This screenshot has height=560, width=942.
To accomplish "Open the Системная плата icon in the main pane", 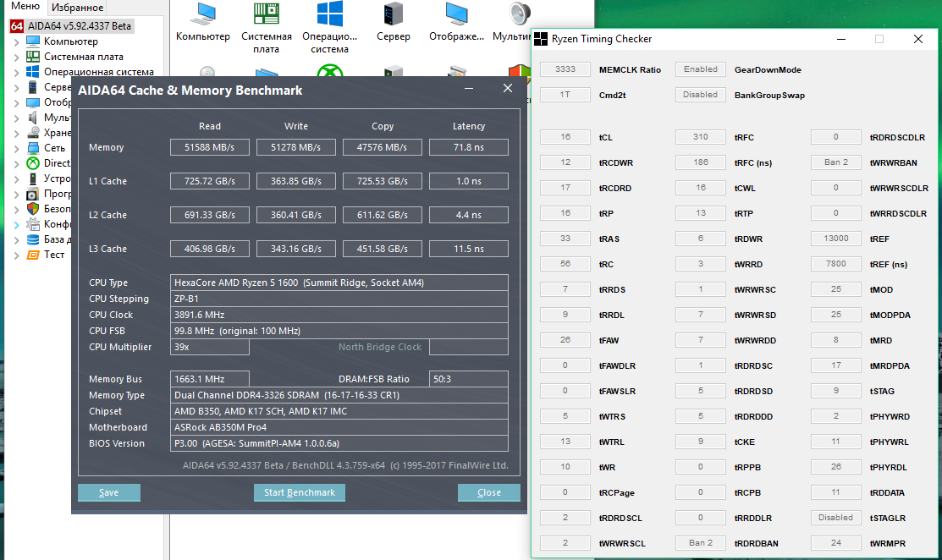I will coord(266,14).
